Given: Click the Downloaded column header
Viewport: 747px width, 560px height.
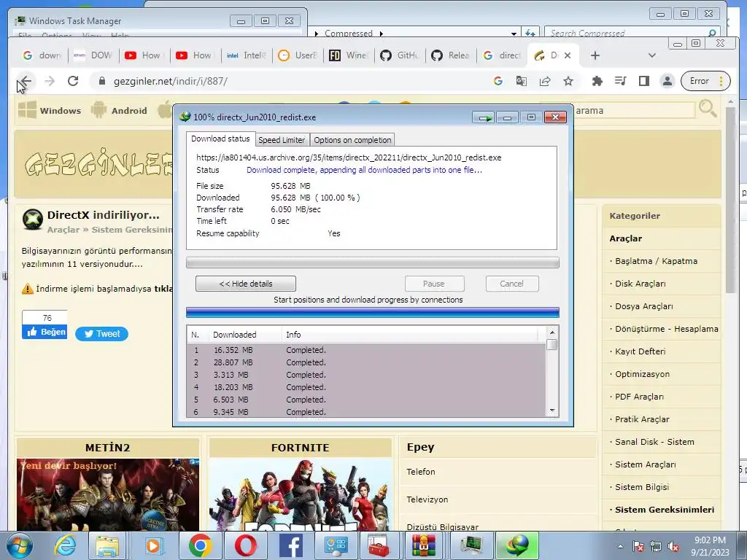Looking at the screenshot, I should [x=245, y=335].
